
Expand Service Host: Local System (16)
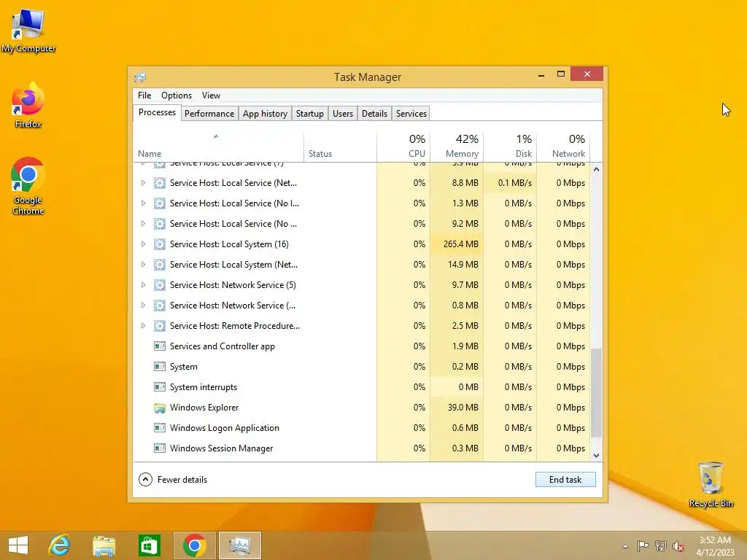pos(143,244)
